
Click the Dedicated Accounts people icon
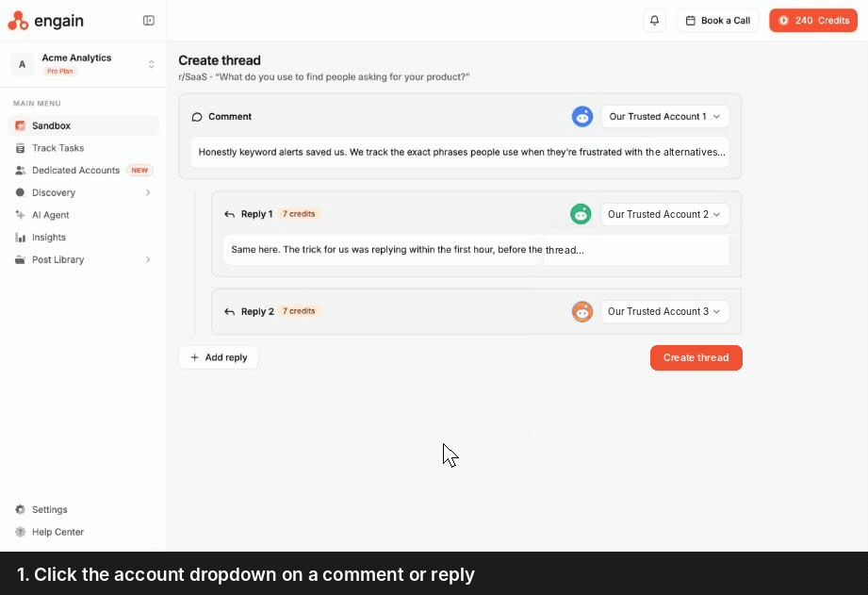click(20, 170)
